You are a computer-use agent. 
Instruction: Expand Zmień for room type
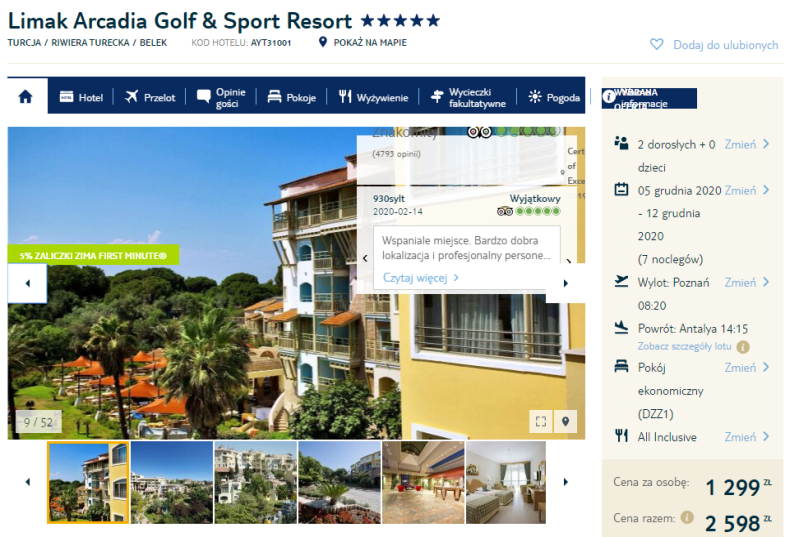pos(747,368)
